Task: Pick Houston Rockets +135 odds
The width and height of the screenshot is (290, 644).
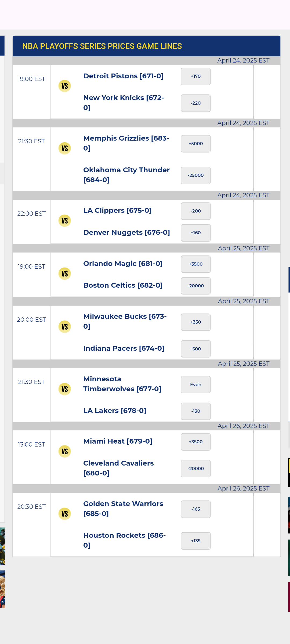Action: pos(196,541)
